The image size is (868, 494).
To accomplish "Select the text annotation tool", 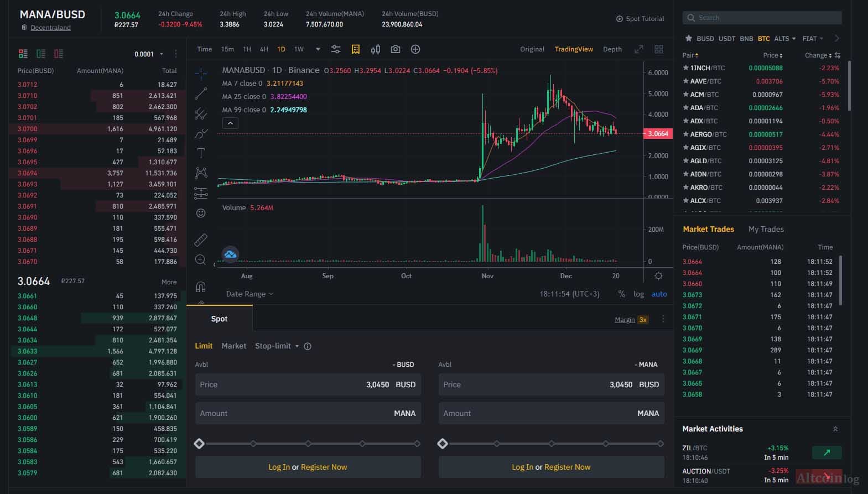I will (x=201, y=153).
